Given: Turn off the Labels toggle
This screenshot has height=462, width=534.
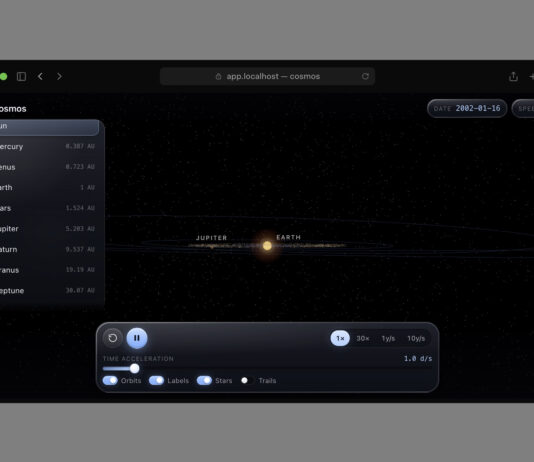Looking at the screenshot, I should point(157,381).
